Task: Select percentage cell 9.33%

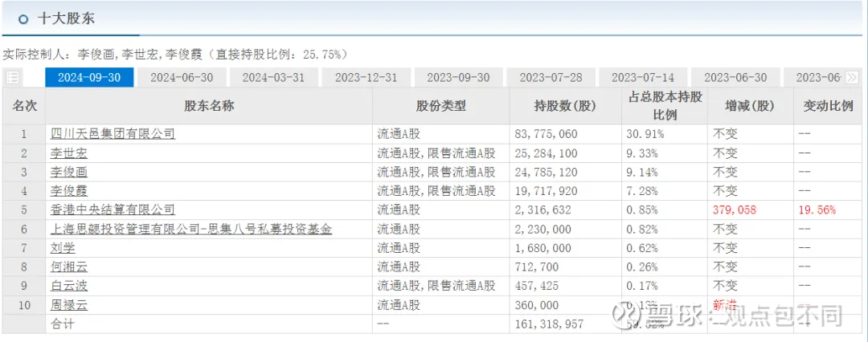Action: (642, 153)
